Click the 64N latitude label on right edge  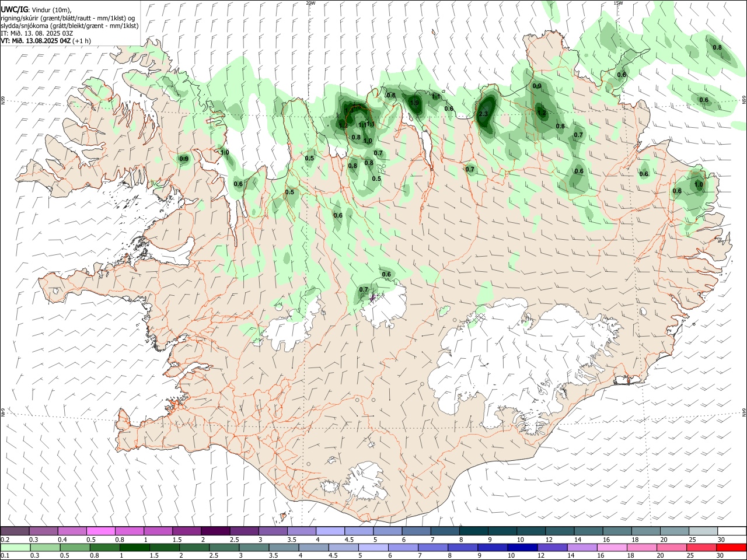(x=744, y=412)
